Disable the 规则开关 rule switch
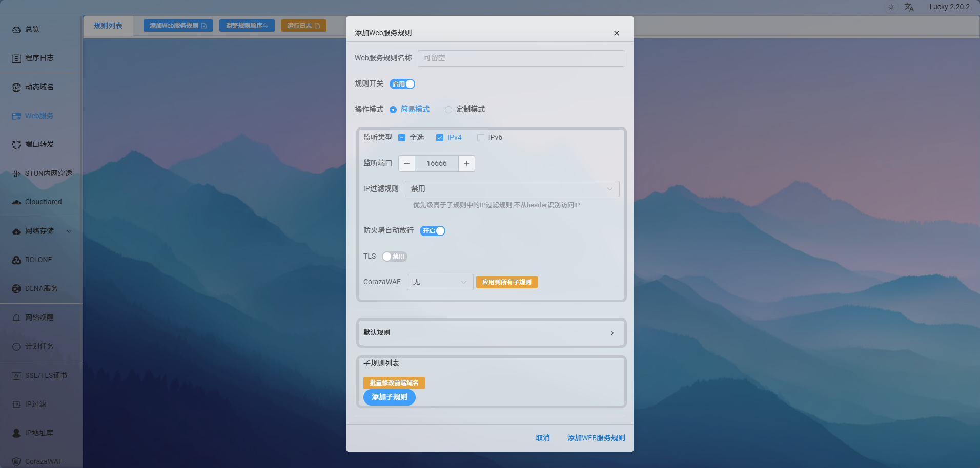 (402, 84)
